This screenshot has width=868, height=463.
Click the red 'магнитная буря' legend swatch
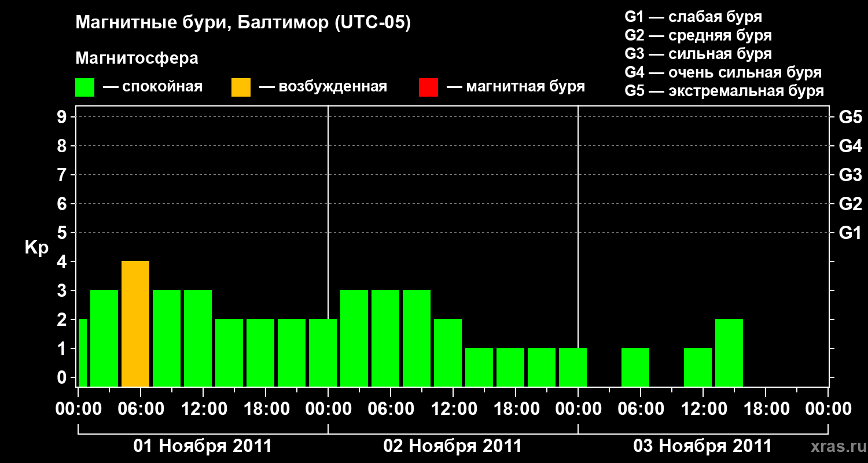[428, 87]
